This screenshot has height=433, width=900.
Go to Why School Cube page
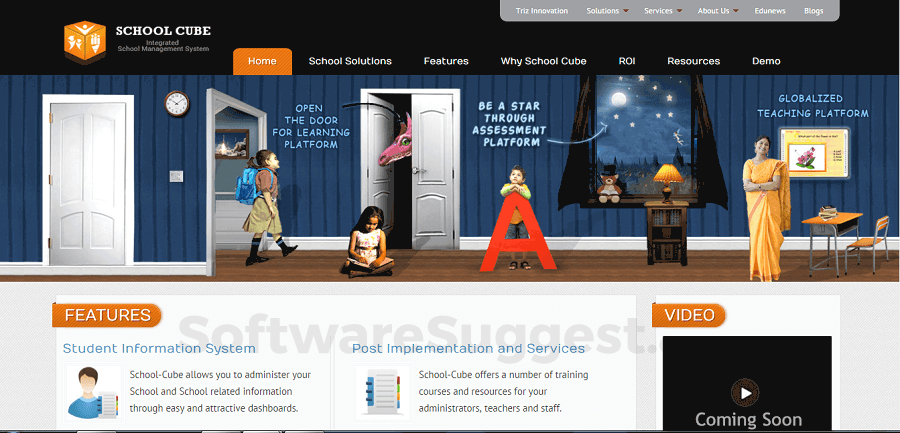(544, 61)
